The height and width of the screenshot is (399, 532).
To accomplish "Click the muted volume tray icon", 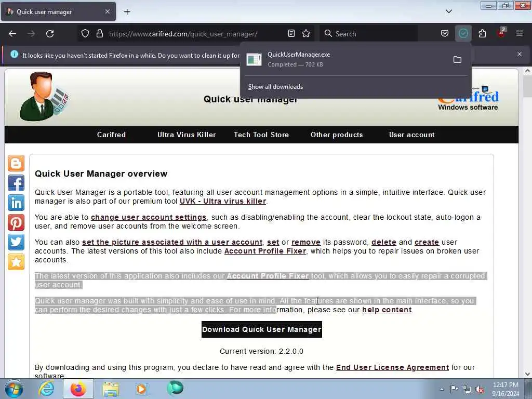I will coord(480,390).
